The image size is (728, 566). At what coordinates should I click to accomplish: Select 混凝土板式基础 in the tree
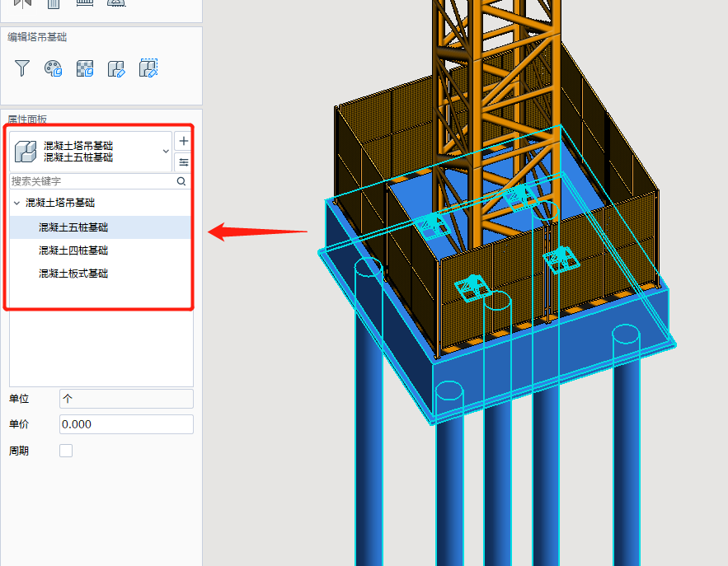tap(101, 274)
